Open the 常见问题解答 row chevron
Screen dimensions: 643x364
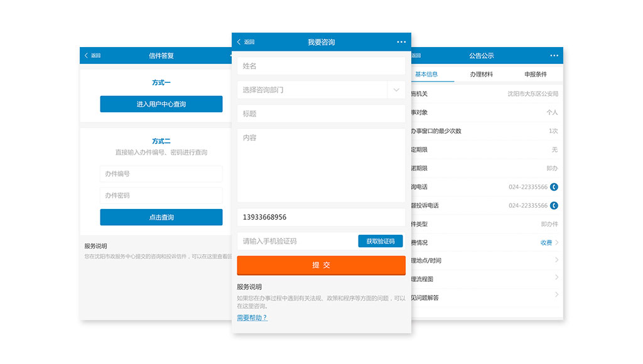556,295
